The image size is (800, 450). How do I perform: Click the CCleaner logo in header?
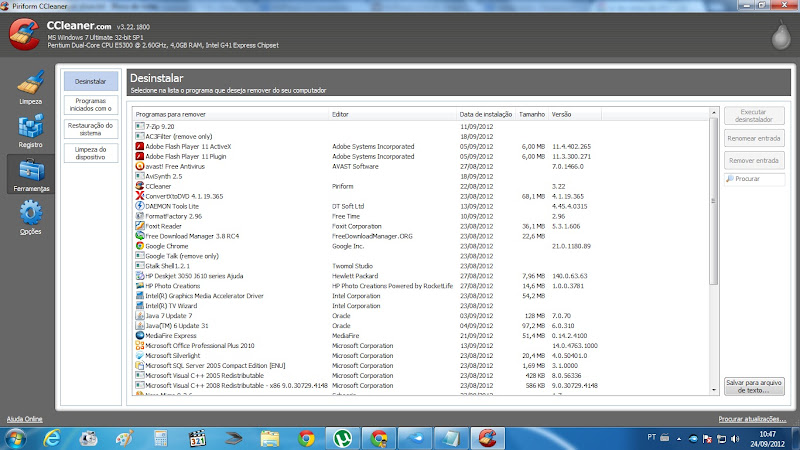(x=24, y=34)
